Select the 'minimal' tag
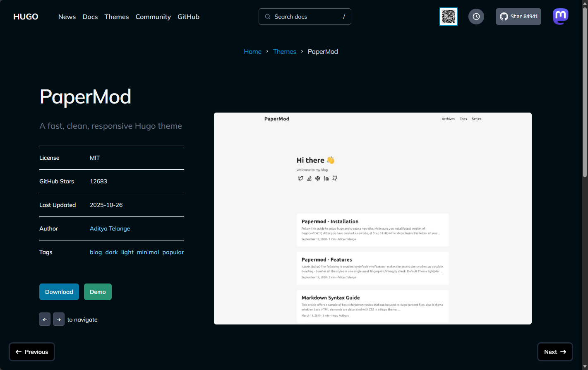 [x=148, y=252]
